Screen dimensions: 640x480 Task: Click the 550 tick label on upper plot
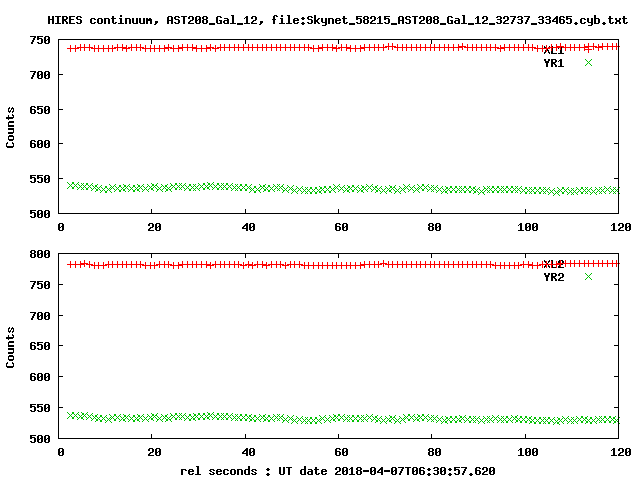(x=40, y=179)
